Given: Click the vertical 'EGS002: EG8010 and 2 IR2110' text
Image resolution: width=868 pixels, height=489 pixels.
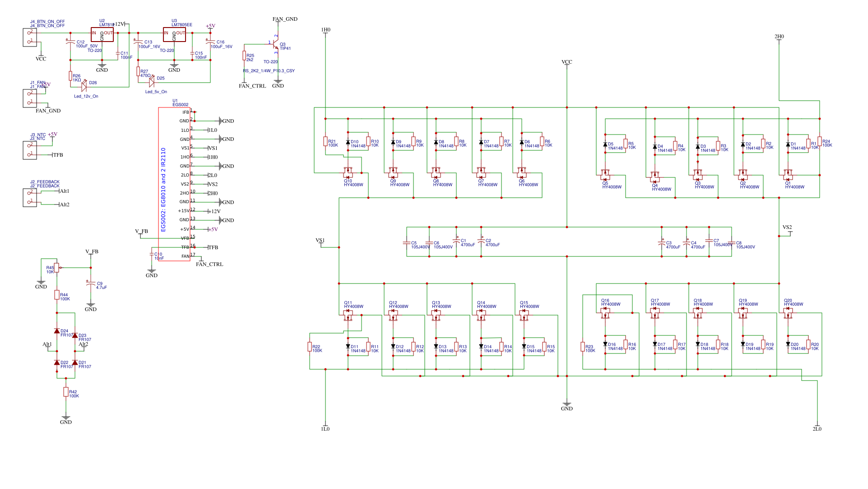Looking at the screenshot, I should pyautogui.click(x=163, y=190).
